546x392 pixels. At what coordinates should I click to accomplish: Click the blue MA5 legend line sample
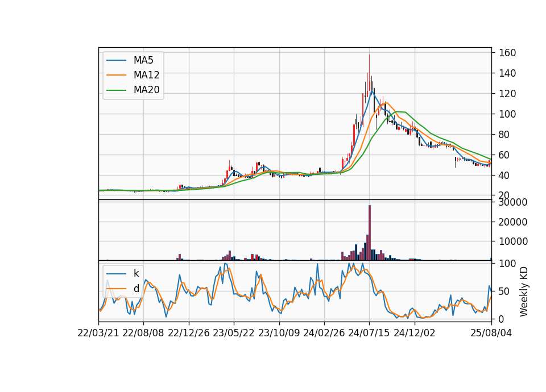pos(116,60)
